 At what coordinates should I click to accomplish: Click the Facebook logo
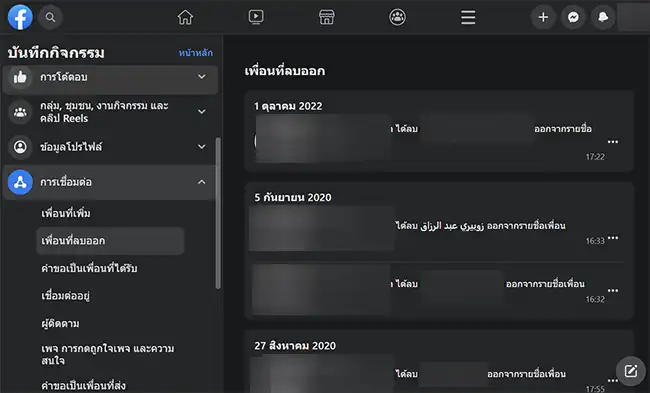pyautogui.click(x=20, y=17)
